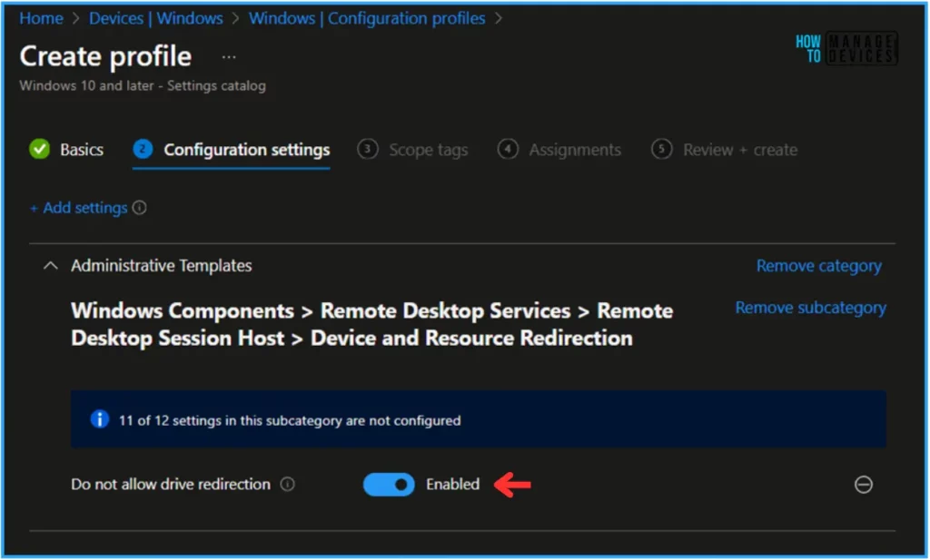Click Remove subcategory link

point(810,308)
